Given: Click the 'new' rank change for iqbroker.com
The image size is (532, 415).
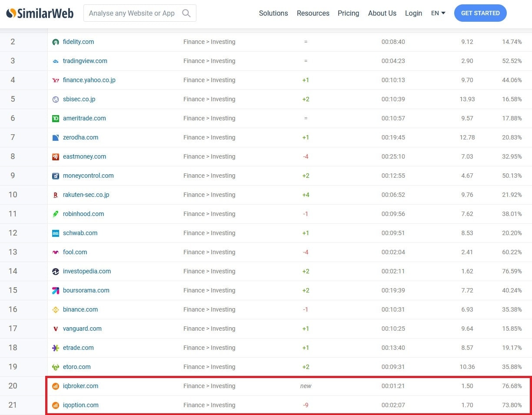Looking at the screenshot, I should point(306,386).
